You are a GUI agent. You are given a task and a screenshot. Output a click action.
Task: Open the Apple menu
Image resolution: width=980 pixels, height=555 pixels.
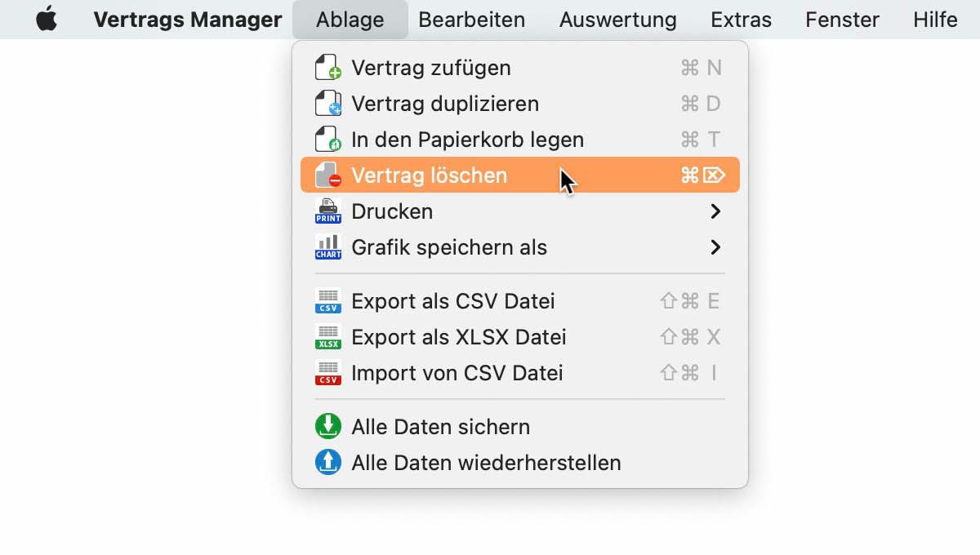click(47, 19)
